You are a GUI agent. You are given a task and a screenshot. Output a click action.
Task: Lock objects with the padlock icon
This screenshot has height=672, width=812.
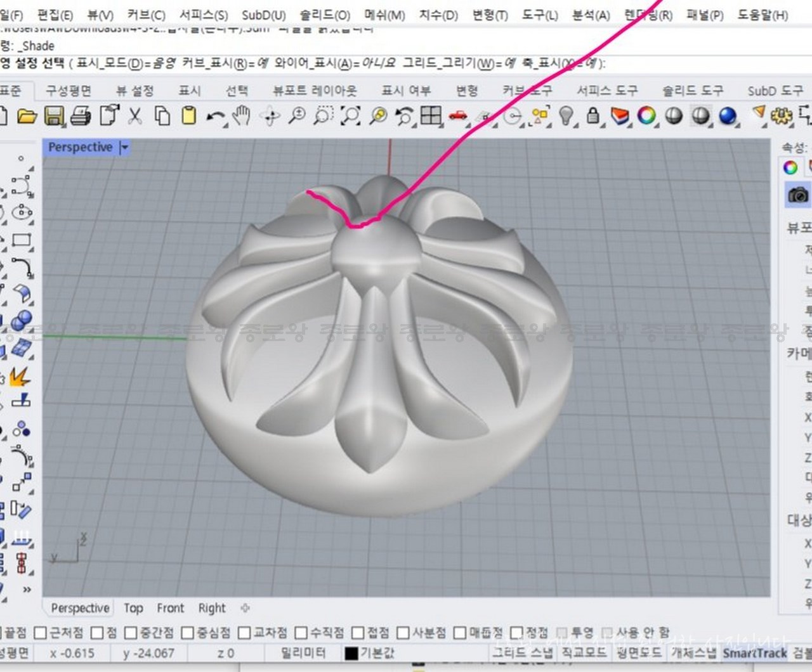pyautogui.click(x=593, y=116)
